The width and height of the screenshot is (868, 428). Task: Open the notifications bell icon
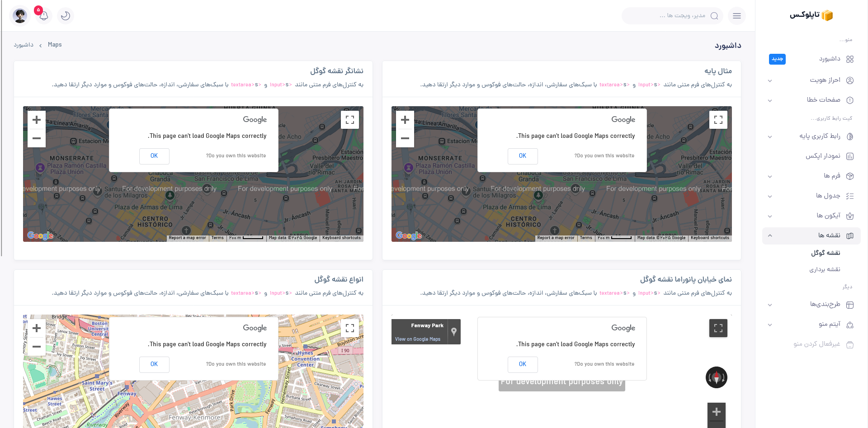44,16
